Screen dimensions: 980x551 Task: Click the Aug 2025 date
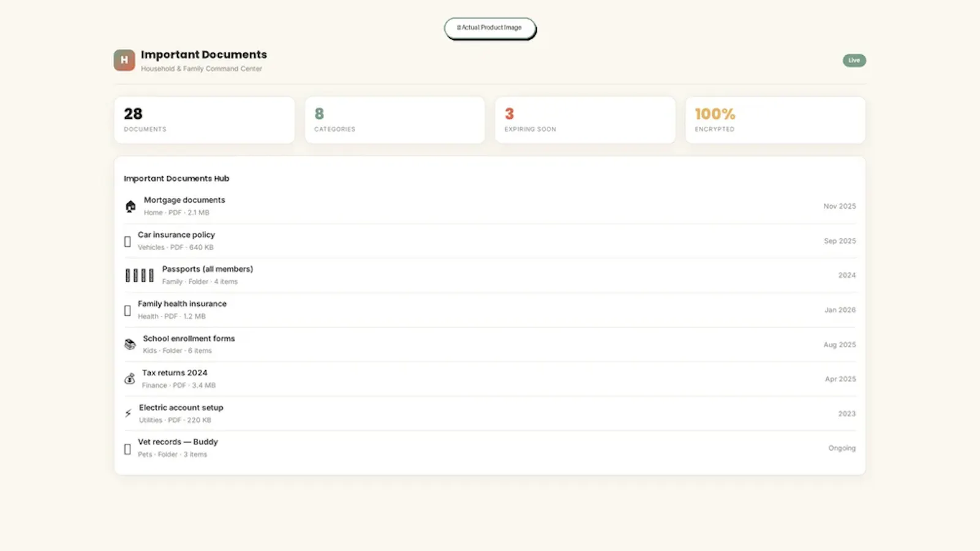pos(840,345)
